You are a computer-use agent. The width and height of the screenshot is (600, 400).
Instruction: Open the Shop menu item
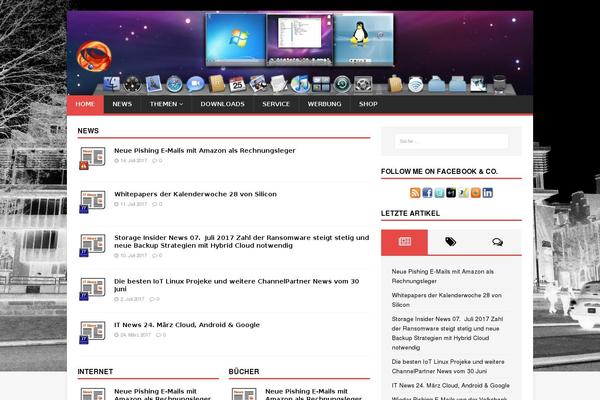coord(368,104)
